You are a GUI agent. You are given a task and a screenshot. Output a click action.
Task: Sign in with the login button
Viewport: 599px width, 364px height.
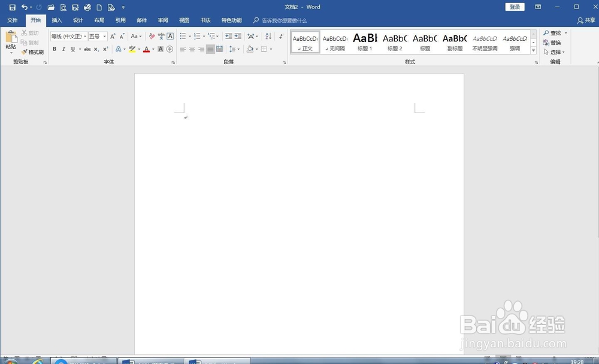tap(515, 7)
